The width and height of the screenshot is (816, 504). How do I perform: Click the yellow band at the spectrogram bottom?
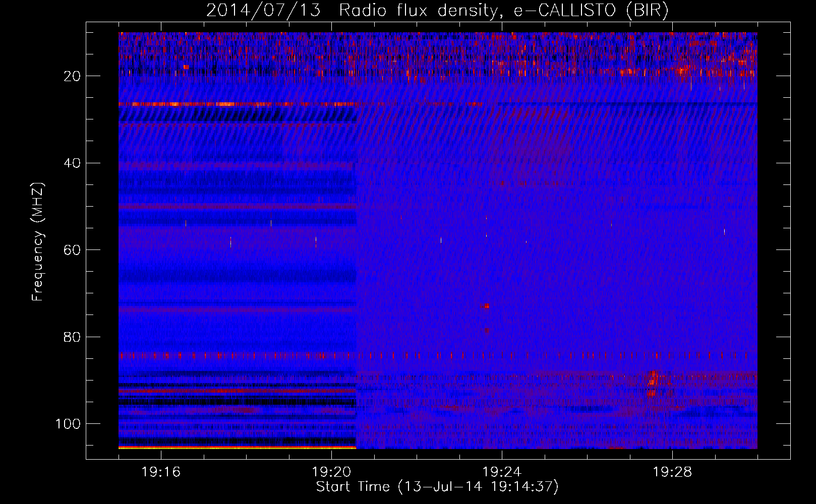(x=238, y=448)
